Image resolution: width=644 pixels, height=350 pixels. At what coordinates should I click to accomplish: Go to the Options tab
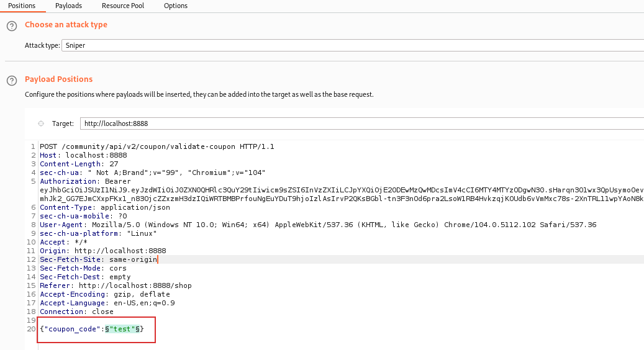click(x=176, y=6)
